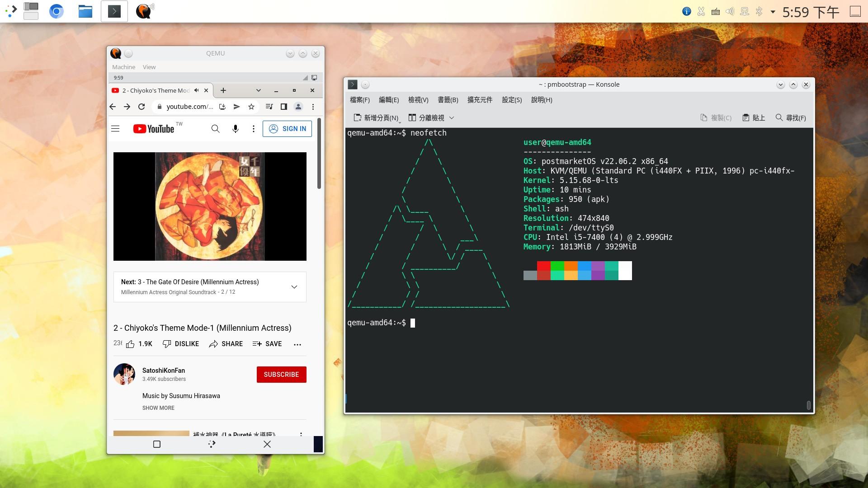
Task: Like the video with thumbs up
Action: [x=139, y=344]
